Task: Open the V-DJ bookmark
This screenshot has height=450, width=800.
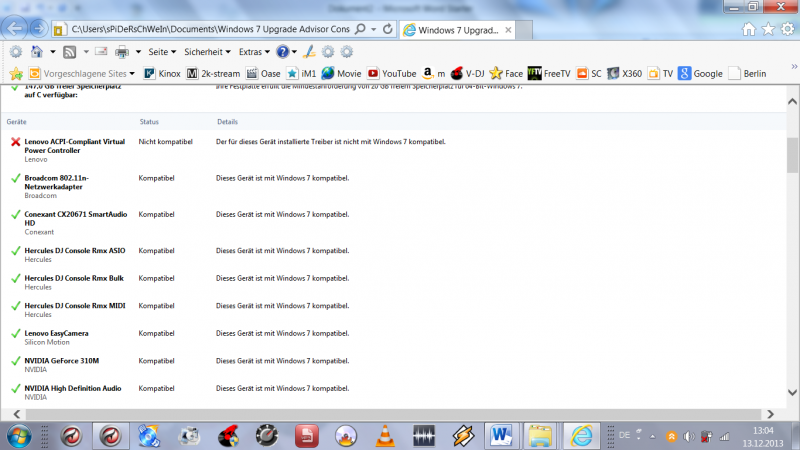Action: point(467,73)
